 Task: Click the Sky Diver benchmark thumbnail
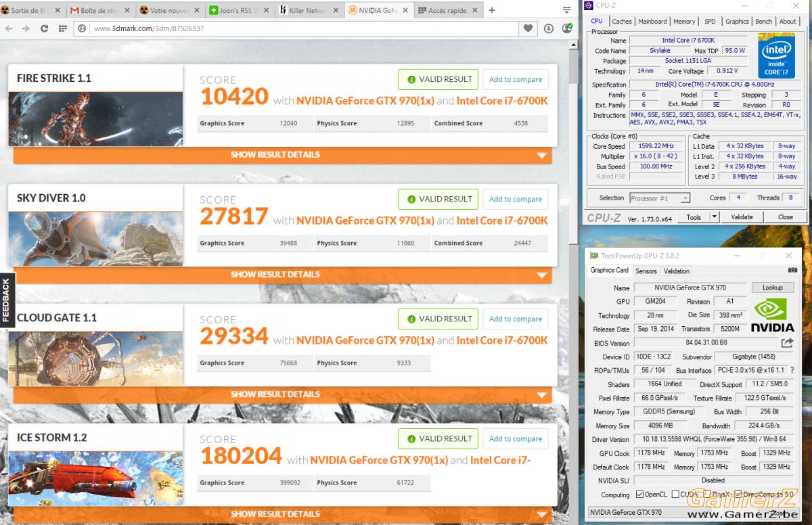click(x=95, y=238)
